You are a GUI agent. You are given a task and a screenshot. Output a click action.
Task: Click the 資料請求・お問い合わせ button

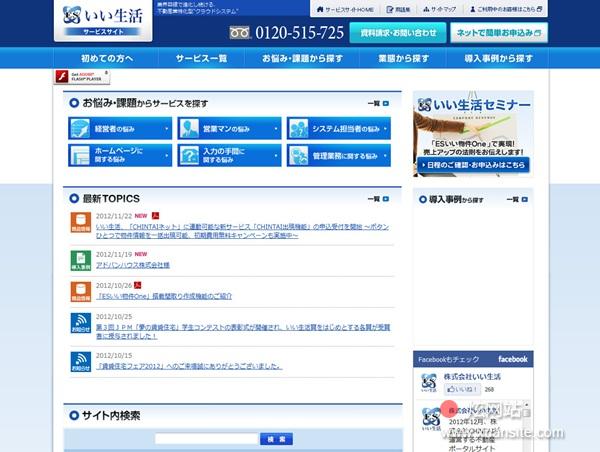(x=398, y=32)
